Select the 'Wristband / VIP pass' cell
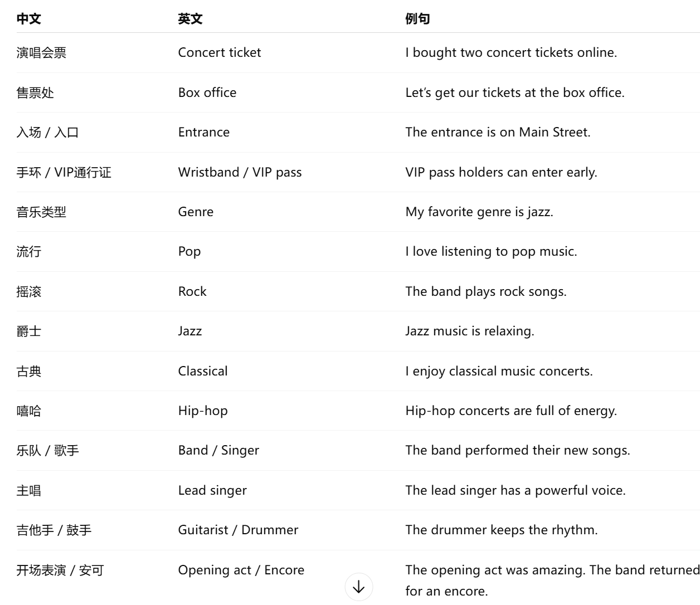The image size is (700, 605). click(x=240, y=172)
